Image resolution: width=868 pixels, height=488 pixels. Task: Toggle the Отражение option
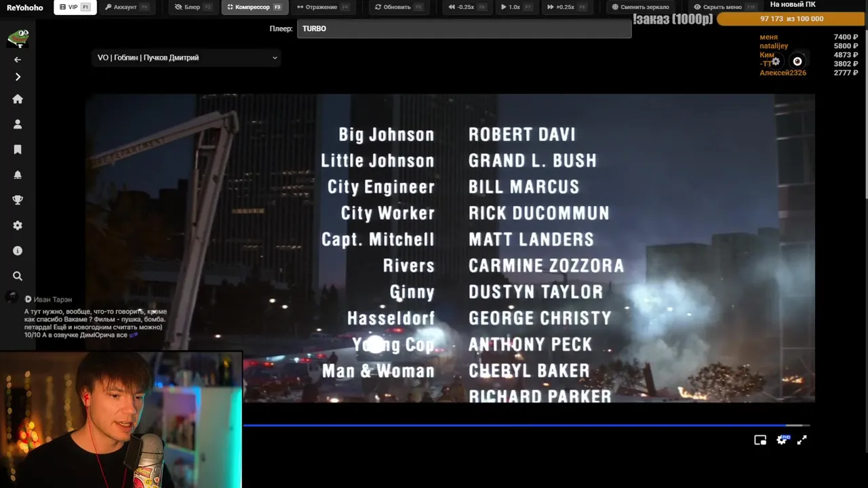tap(323, 7)
